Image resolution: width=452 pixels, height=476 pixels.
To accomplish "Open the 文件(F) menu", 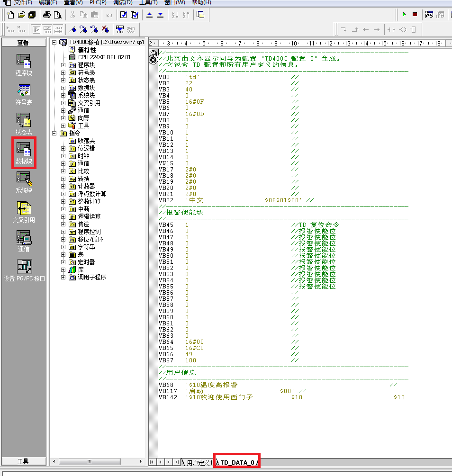I will [23, 2].
